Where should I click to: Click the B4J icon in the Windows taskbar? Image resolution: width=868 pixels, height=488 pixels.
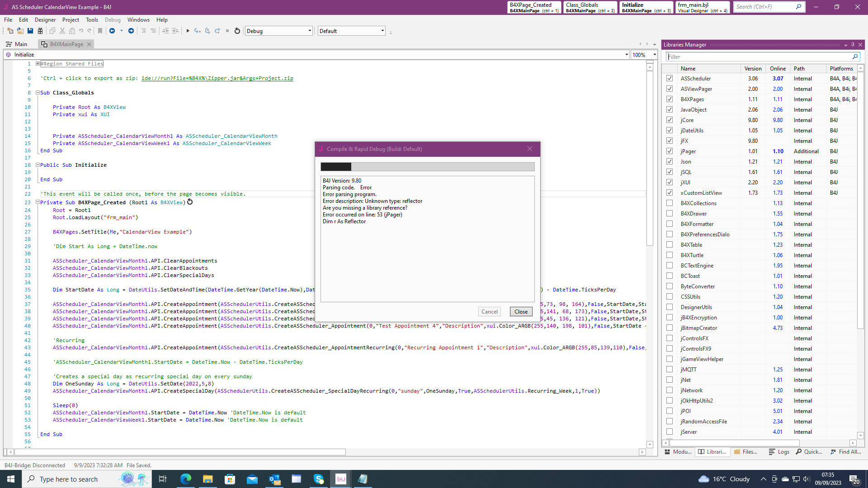click(x=341, y=479)
